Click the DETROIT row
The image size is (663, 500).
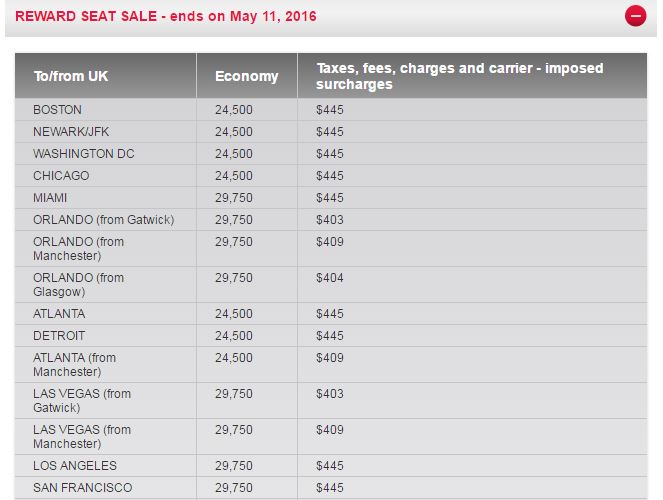(x=59, y=336)
